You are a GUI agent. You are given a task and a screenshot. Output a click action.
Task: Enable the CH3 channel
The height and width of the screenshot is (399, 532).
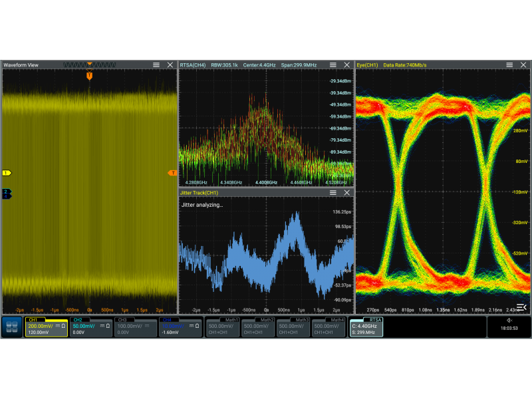(x=136, y=327)
